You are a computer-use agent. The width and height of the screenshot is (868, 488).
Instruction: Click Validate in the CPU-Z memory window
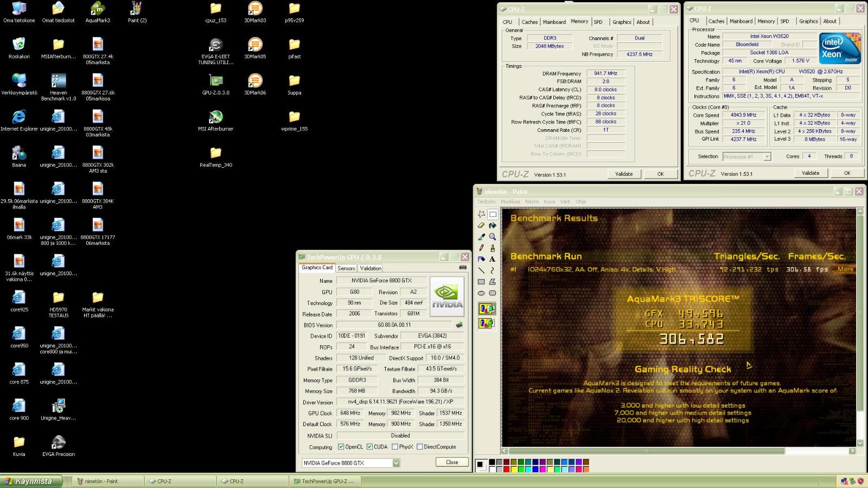pos(624,174)
